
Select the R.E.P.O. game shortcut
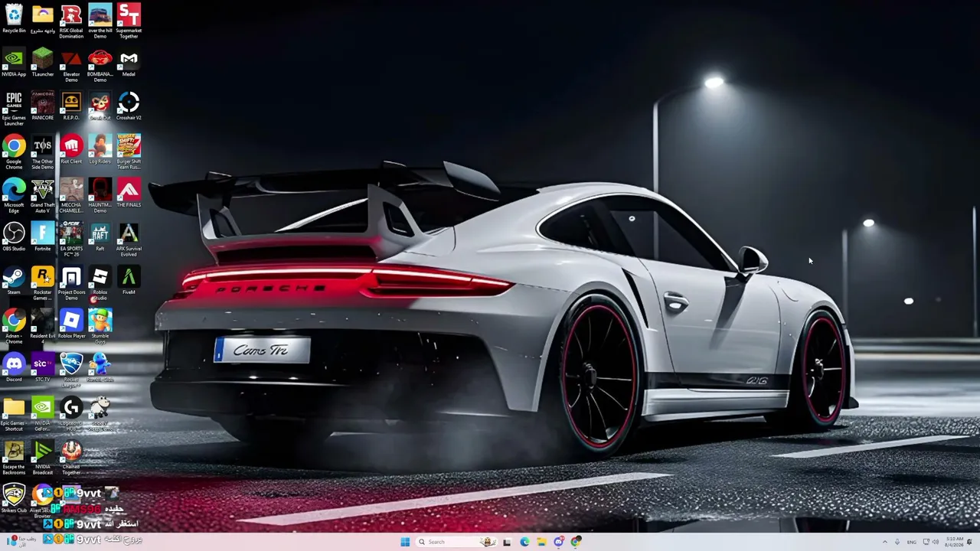pyautogui.click(x=71, y=106)
